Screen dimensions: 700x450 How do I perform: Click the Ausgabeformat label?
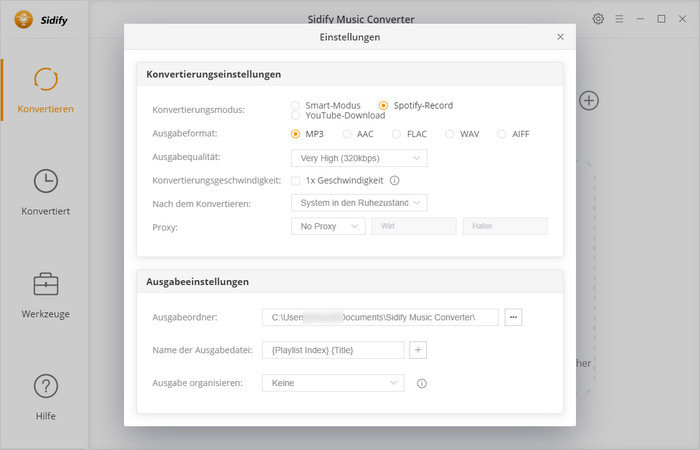coord(184,133)
